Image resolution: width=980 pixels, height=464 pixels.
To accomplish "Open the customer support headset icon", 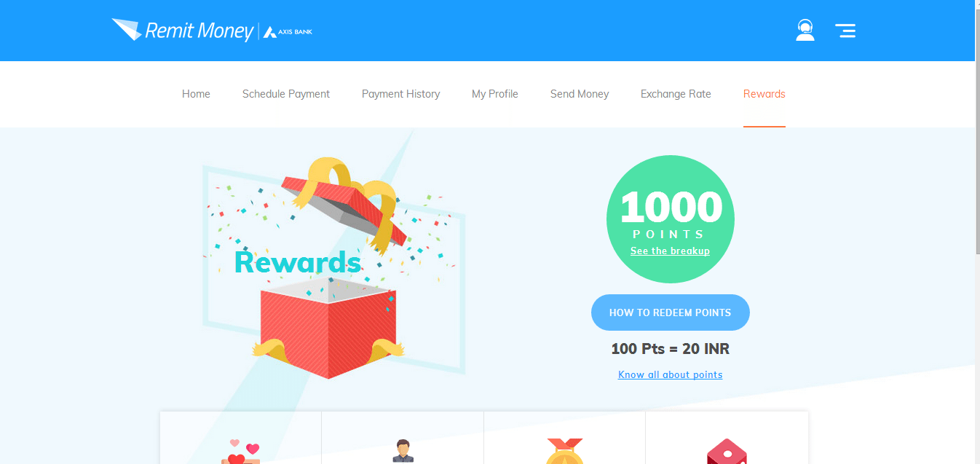I will point(805,31).
